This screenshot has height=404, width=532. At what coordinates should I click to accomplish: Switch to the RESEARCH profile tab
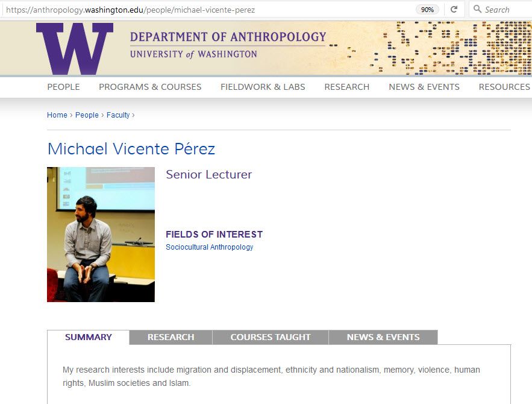[x=170, y=337]
